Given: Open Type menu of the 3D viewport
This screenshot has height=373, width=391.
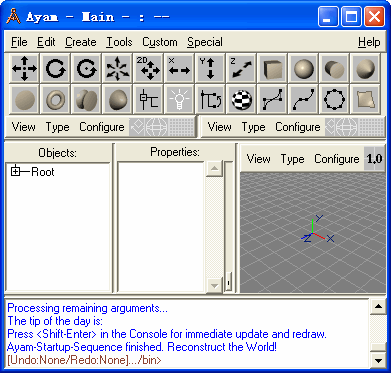Looking at the screenshot, I should click(292, 159).
